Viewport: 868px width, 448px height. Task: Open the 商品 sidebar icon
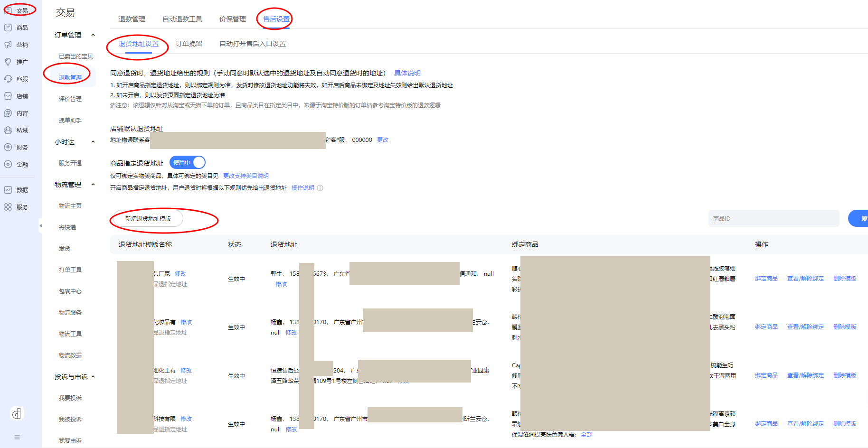click(8, 28)
